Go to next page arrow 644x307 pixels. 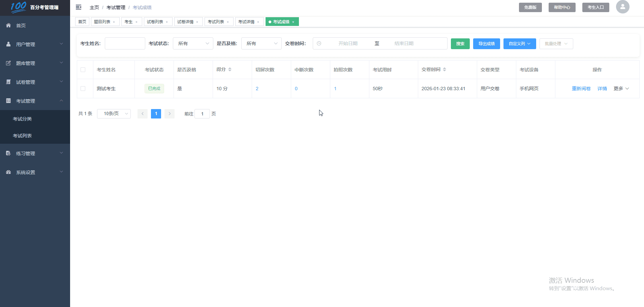pos(170,114)
